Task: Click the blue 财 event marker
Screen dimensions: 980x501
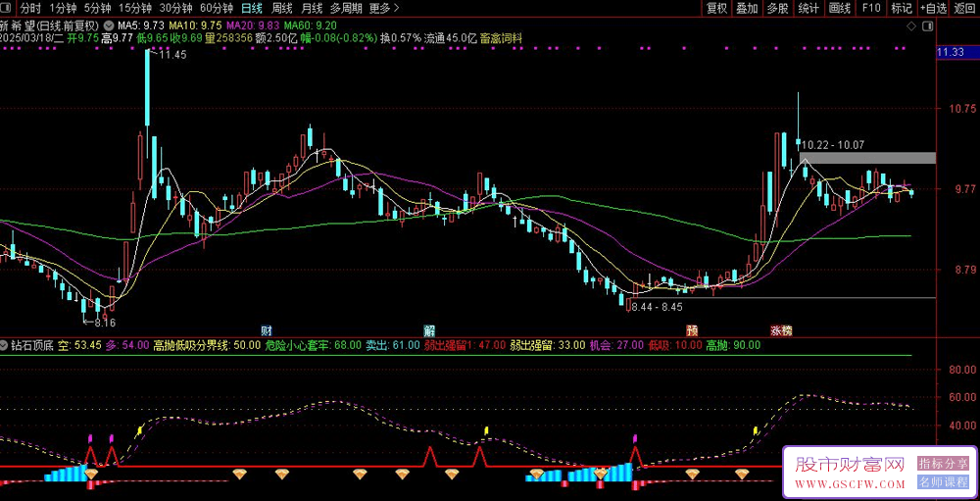Action: (267, 329)
